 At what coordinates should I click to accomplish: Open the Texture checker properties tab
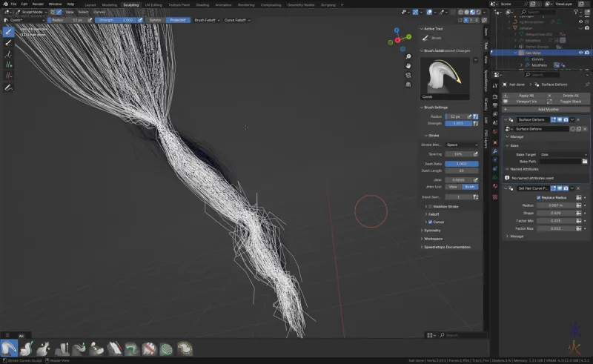point(495,197)
